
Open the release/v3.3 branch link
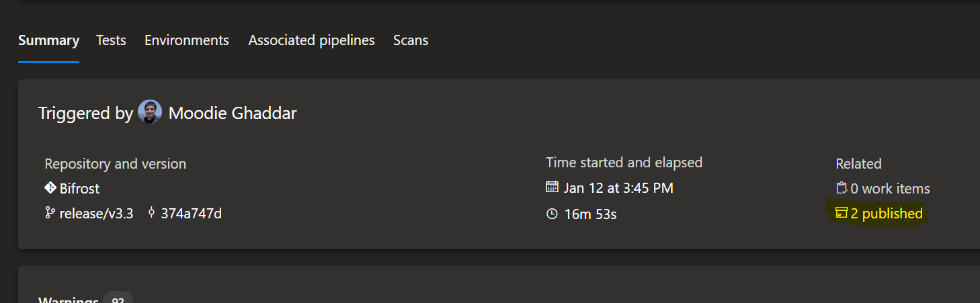[x=97, y=214]
